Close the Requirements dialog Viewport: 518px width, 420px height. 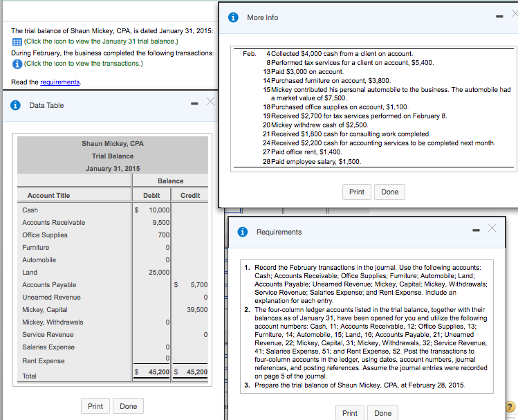click(492, 228)
